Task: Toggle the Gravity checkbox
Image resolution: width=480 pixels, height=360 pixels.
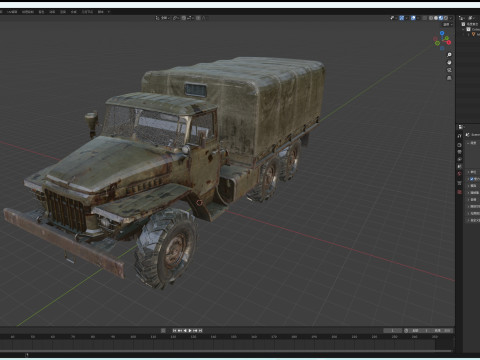Action: coord(472,179)
